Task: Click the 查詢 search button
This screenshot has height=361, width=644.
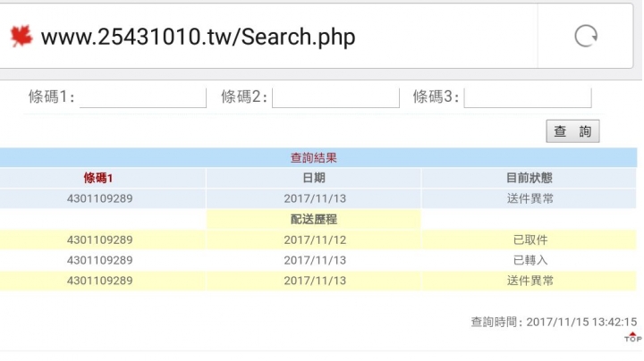Action: click(x=572, y=131)
